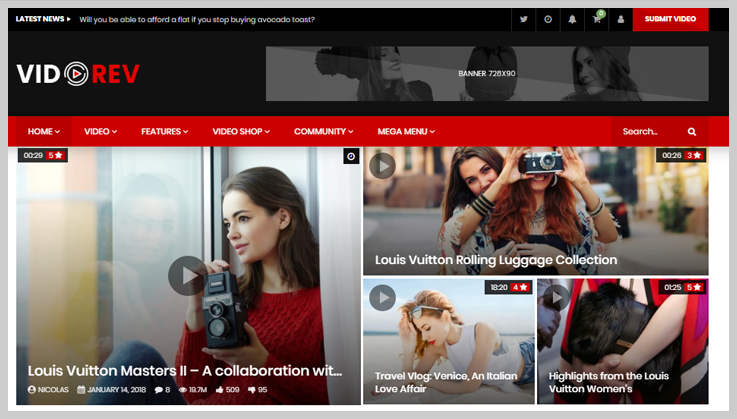The width and height of the screenshot is (737, 419).
Task: Click author Nicolas link
Action: [48, 390]
